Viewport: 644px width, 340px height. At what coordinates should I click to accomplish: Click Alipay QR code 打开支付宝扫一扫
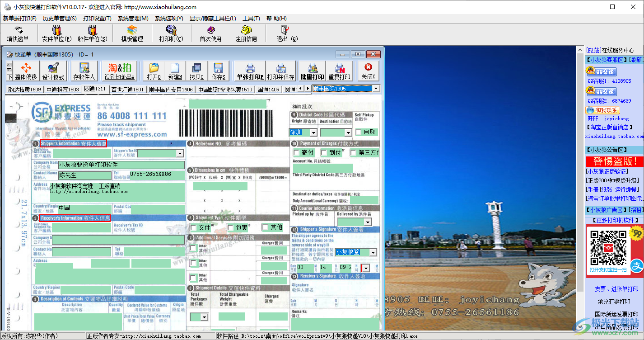point(609,251)
